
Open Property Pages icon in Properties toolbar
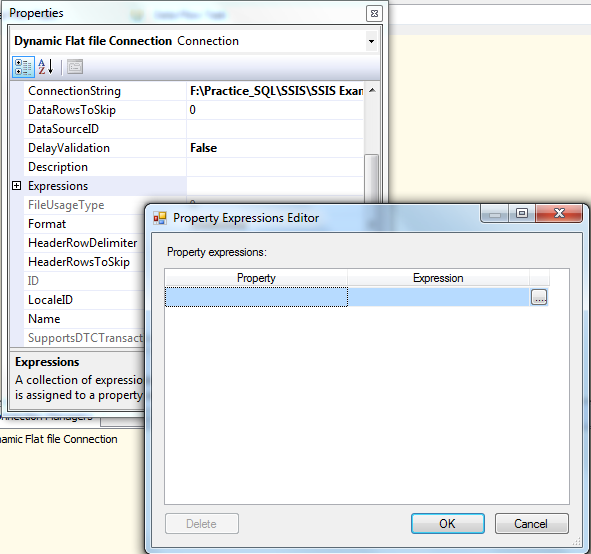coord(75,67)
